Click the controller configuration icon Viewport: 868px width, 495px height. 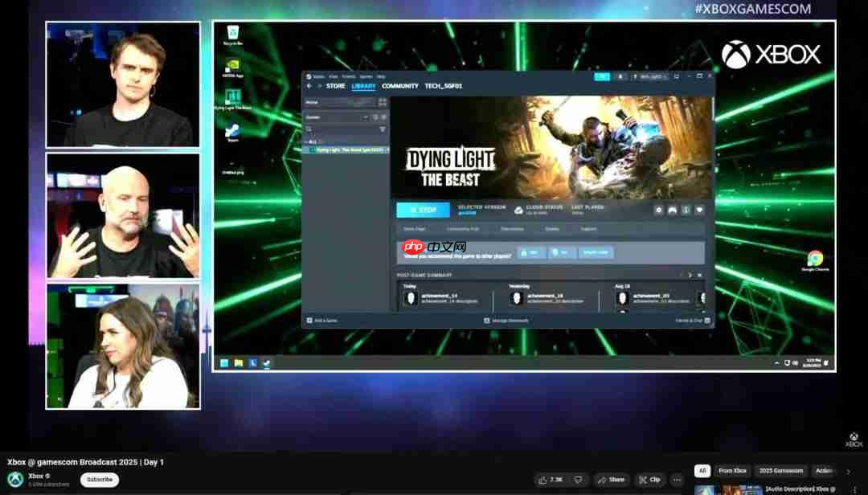pyautogui.click(x=672, y=210)
